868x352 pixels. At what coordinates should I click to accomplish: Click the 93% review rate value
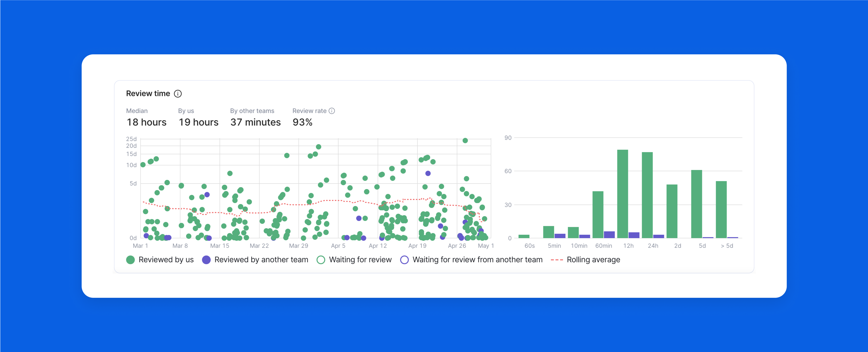[302, 122]
